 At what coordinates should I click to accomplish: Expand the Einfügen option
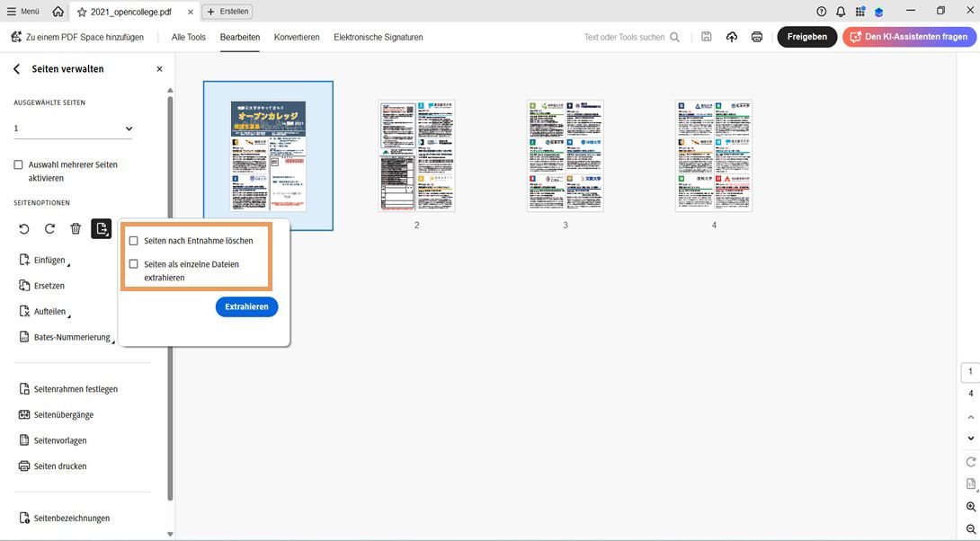pos(44,260)
